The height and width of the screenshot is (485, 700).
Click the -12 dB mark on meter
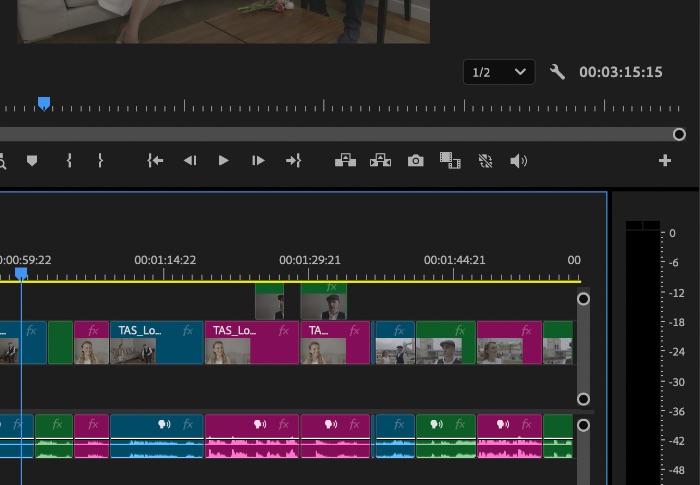pos(678,293)
